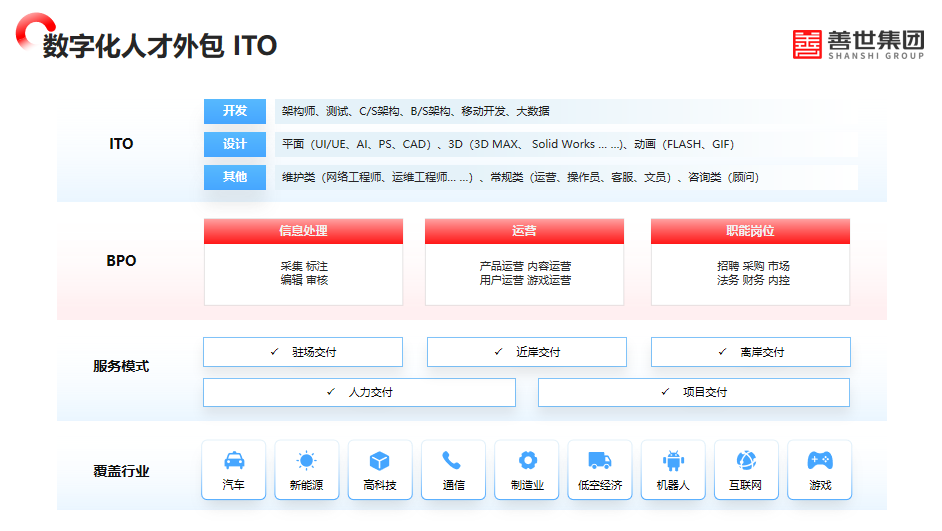Click the checkmark beside 项目交付

(x=665, y=392)
